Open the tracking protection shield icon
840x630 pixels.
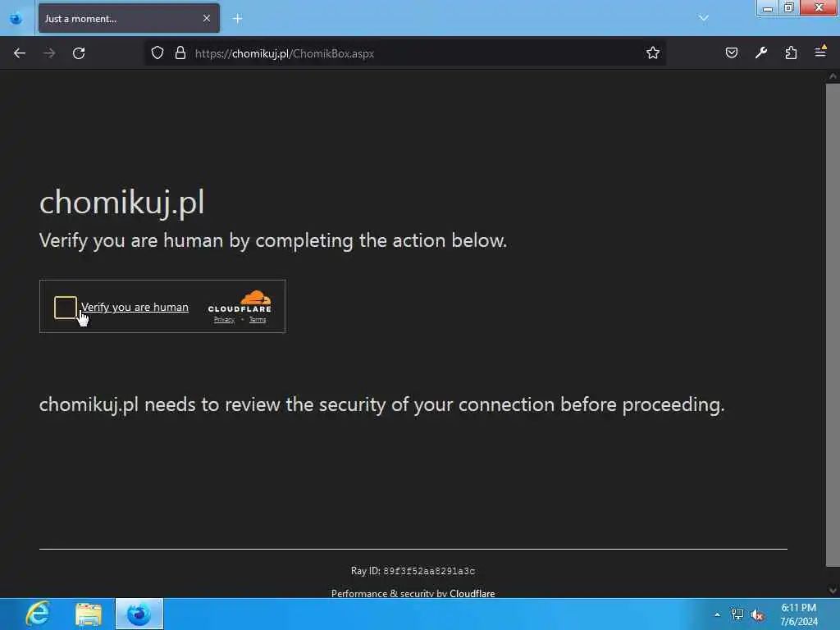[157, 53]
